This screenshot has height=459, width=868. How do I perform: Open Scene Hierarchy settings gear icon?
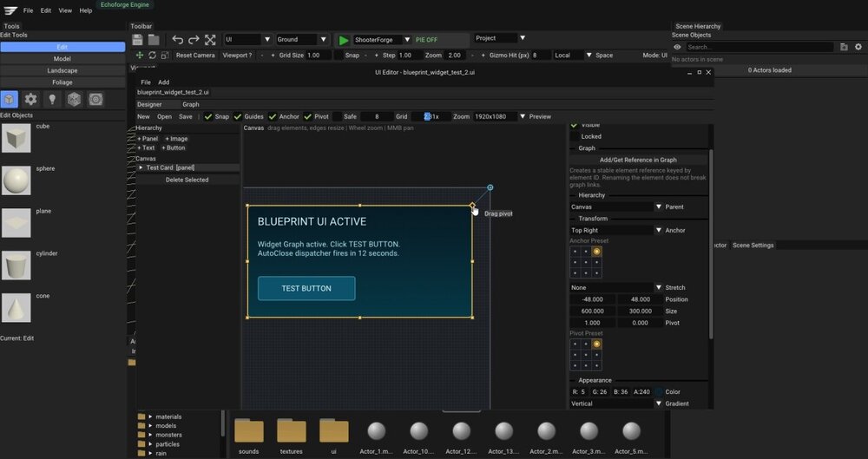858,47
